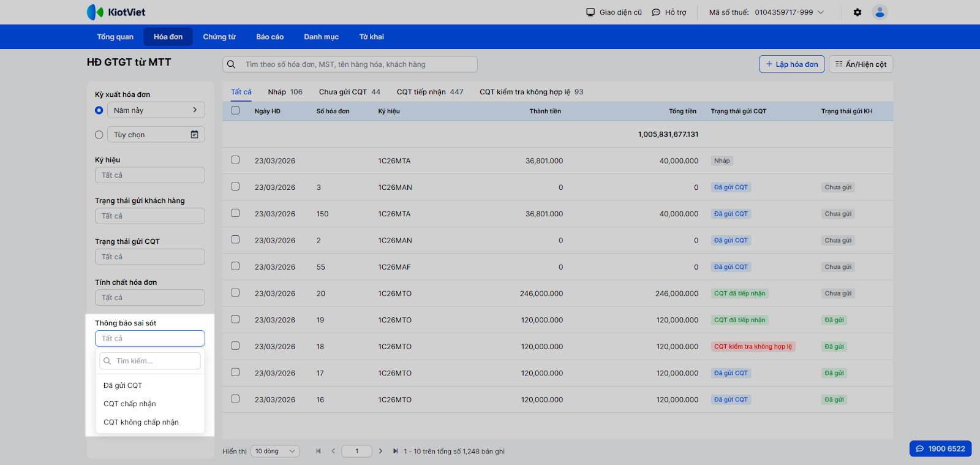Click the Lập hóa đơn button
This screenshot has width=980, height=465.
[791, 64]
